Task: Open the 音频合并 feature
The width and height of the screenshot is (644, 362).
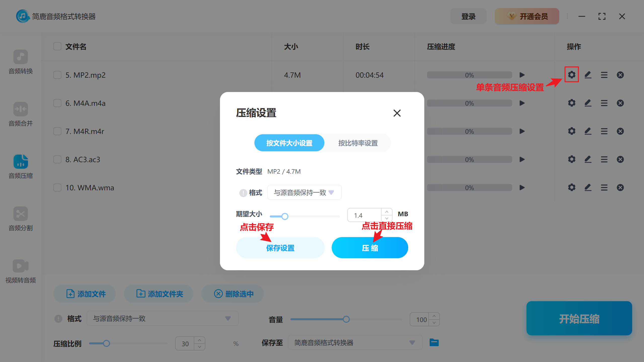Action: tap(20, 114)
